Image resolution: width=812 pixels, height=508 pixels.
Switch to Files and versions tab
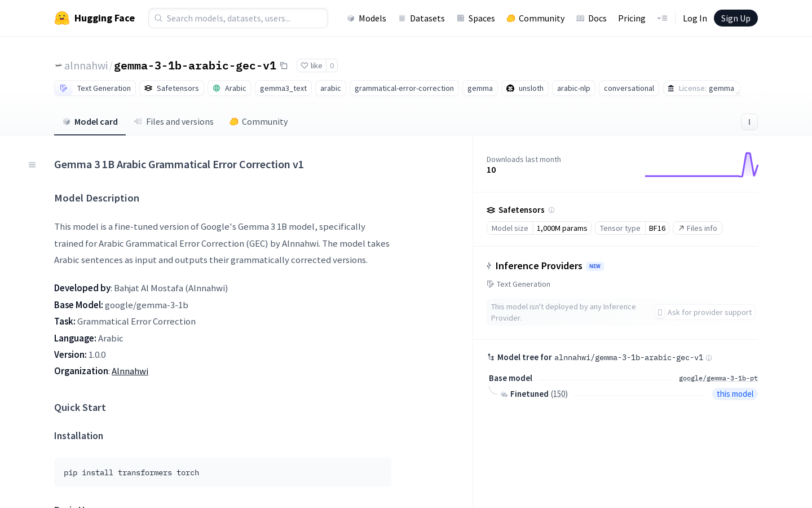click(174, 122)
